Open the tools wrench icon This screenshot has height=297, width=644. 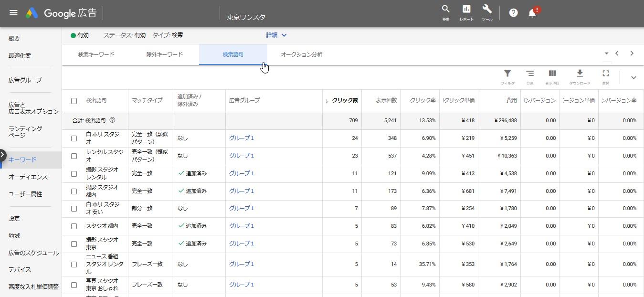tap(487, 10)
